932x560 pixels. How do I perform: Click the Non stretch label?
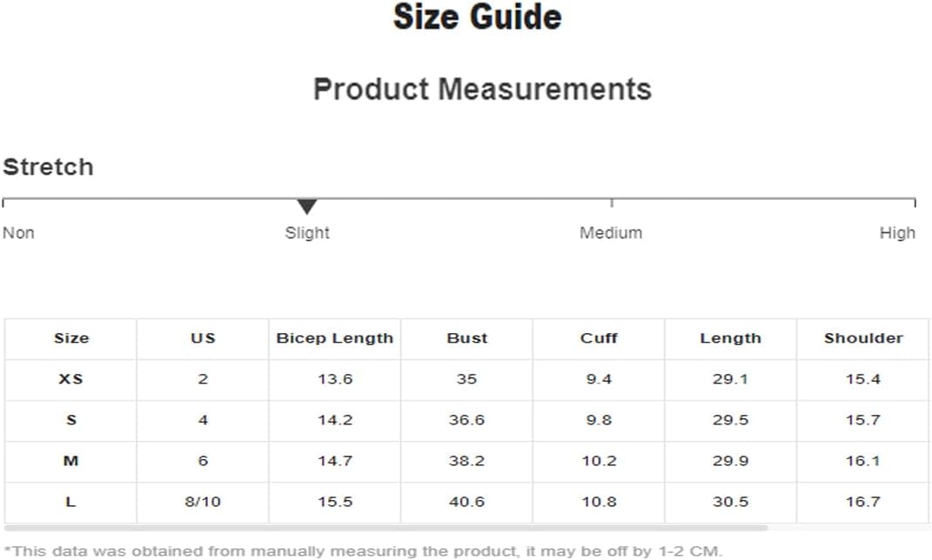point(18,233)
